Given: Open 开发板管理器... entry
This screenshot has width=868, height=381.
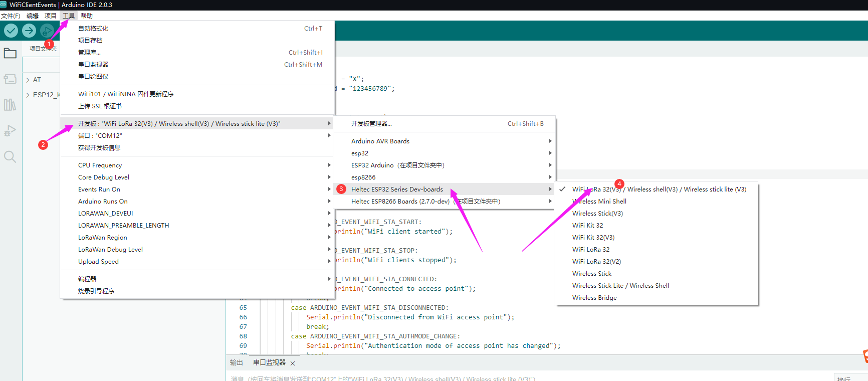Looking at the screenshot, I should click(445, 124).
